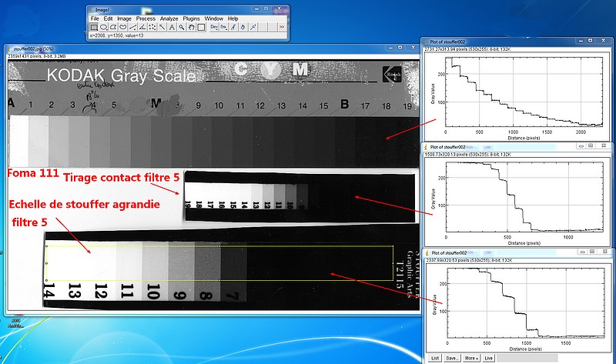Open the Dev developer menu tool
The height and width of the screenshot is (364, 616).
[x=214, y=27]
